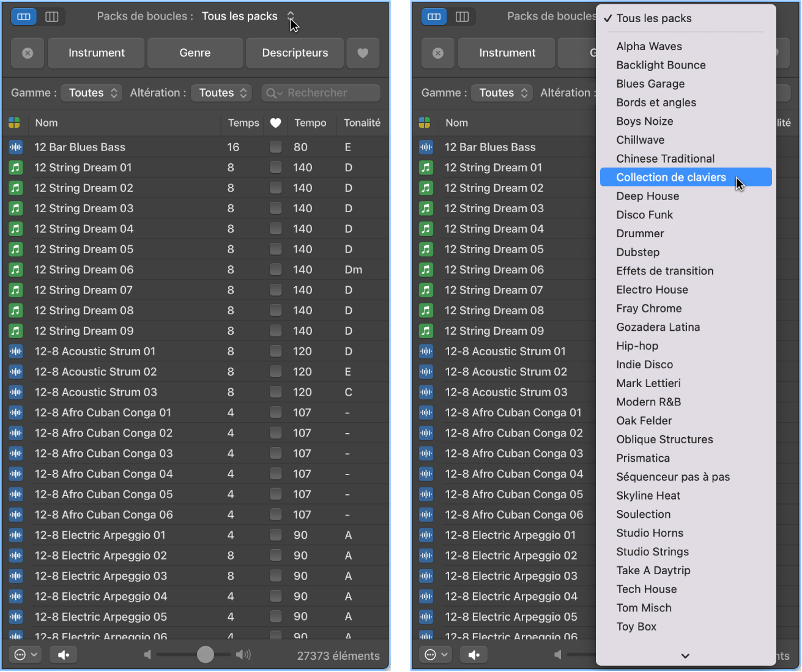The height and width of the screenshot is (672, 802).
Task: Open the Gamme dropdown in left panel
Action: 93,93
